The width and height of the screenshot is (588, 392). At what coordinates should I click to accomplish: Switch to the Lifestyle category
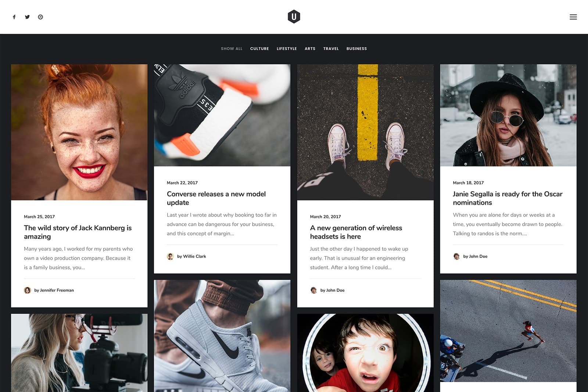click(287, 48)
